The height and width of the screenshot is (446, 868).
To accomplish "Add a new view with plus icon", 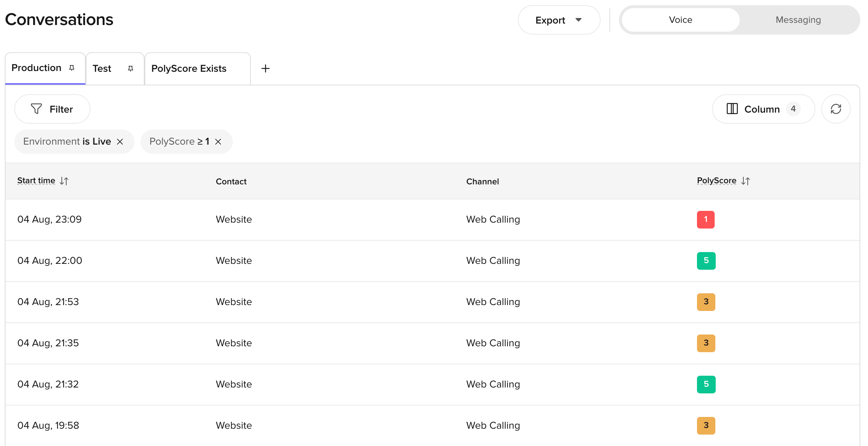I will pyautogui.click(x=265, y=68).
